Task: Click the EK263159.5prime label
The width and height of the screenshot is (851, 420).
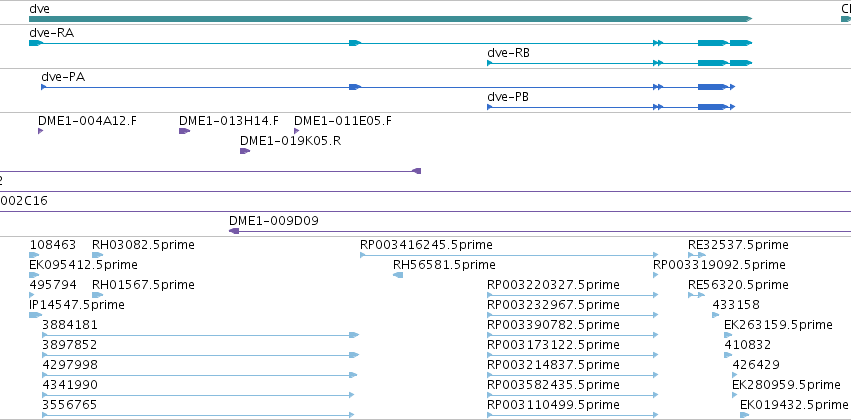Action: click(x=778, y=324)
